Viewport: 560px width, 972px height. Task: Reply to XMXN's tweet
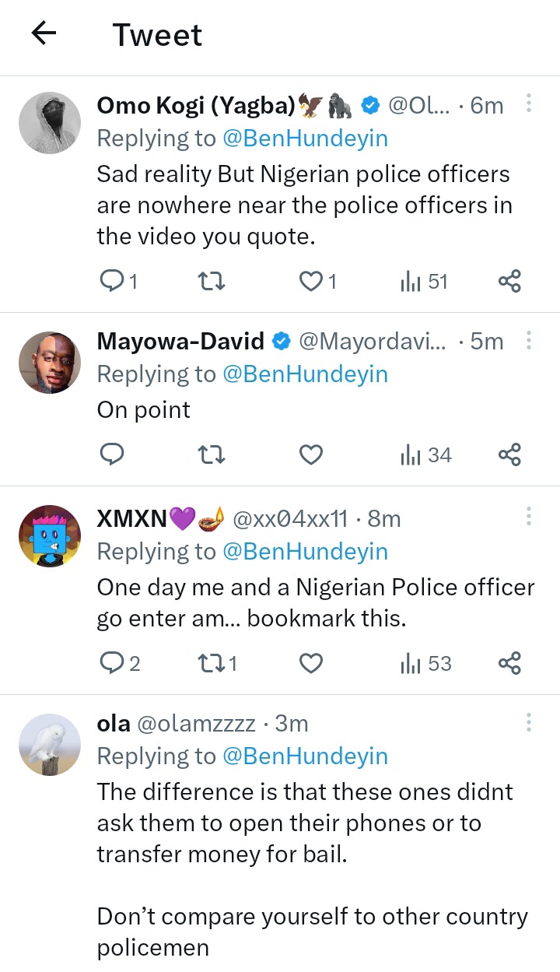(x=112, y=663)
